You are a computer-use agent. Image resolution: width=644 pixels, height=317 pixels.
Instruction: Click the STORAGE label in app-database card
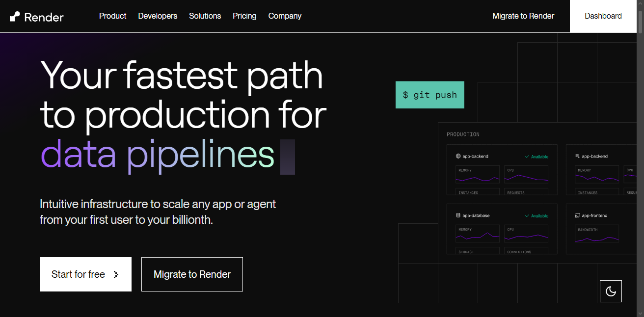click(466, 252)
